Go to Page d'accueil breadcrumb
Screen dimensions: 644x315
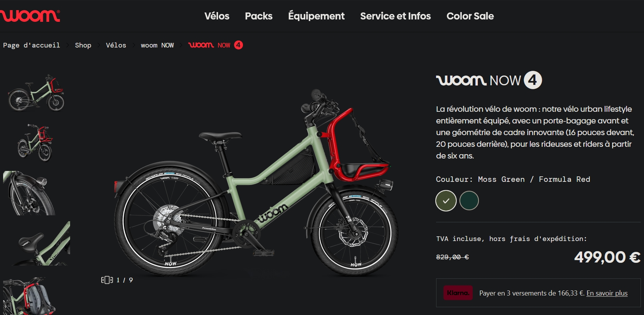click(x=32, y=45)
